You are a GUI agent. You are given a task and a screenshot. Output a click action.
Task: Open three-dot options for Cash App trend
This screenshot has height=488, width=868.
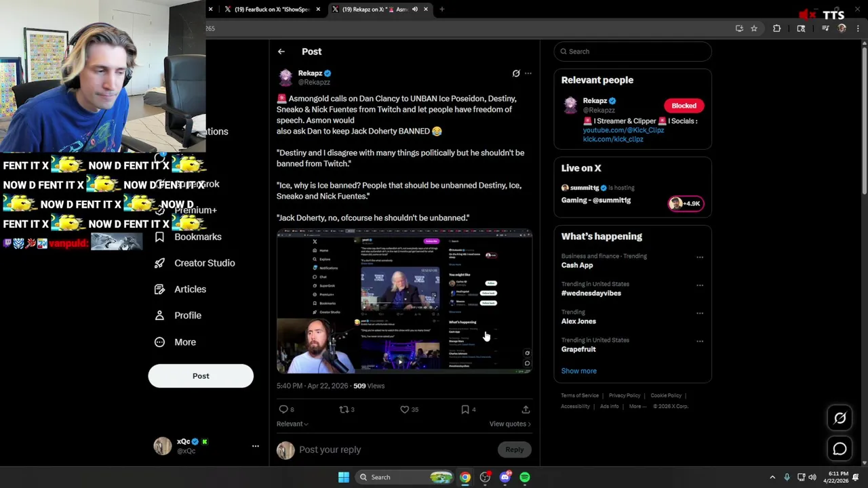point(700,257)
